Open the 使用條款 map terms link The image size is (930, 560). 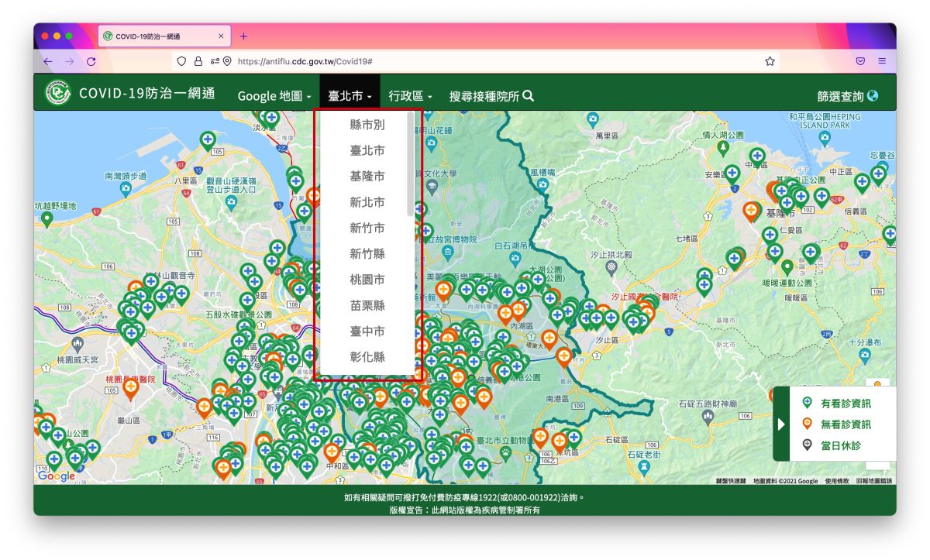(x=837, y=481)
